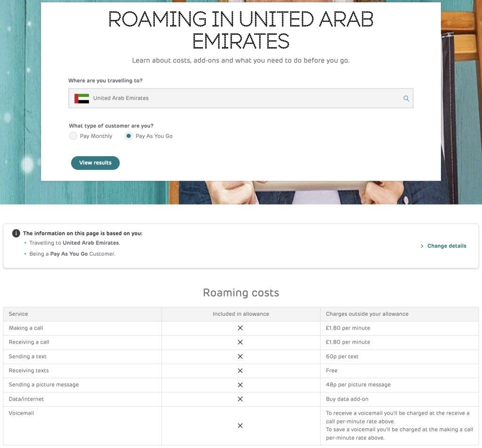Select the Pay As You Go radio button
Image resolution: width=482 pixels, height=448 pixels.
129,136
